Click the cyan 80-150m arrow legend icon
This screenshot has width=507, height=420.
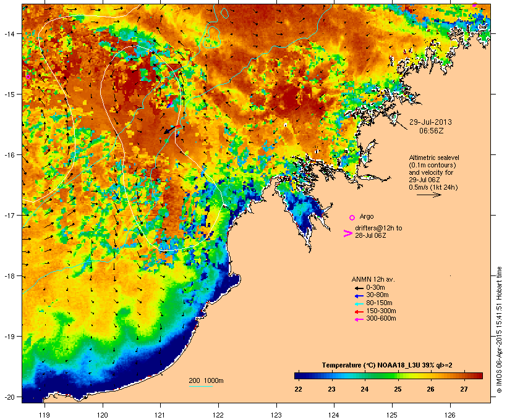tap(359, 304)
